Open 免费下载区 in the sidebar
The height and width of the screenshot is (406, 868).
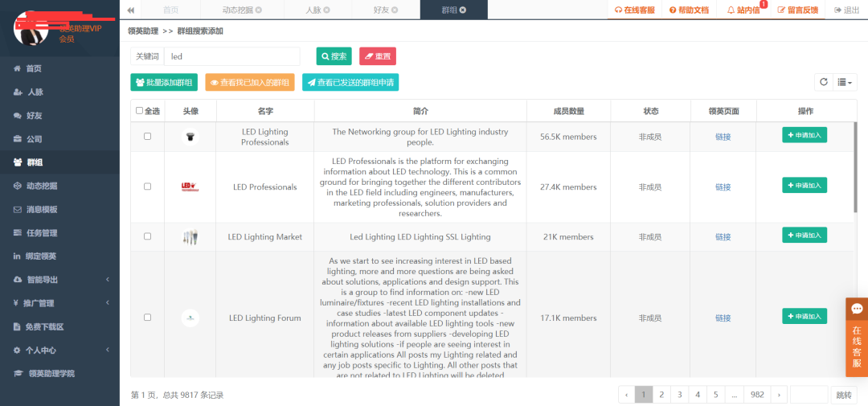(x=59, y=326)
